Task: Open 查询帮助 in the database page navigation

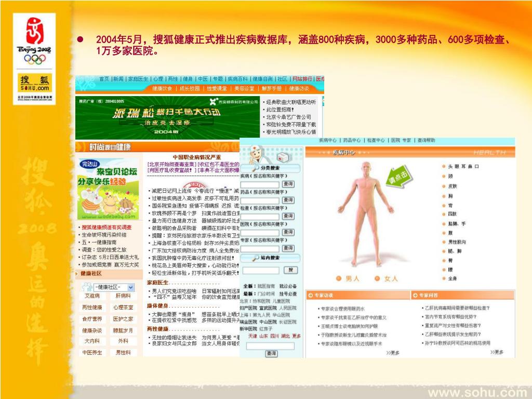Action: pos(426,140)
